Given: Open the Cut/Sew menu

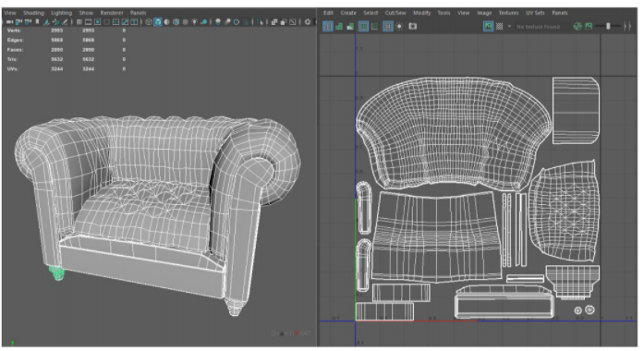Looking at the screenshot, I should pyautogui.click(x=395, y=13).
